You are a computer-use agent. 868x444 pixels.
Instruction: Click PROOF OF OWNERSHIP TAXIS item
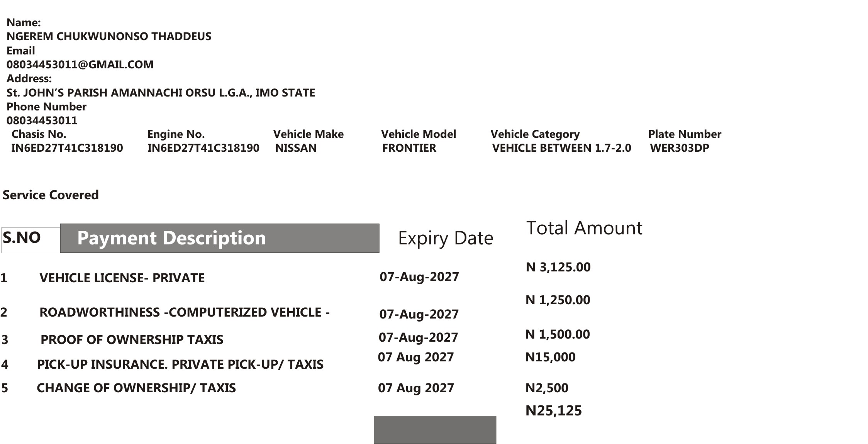click(132, 340)
